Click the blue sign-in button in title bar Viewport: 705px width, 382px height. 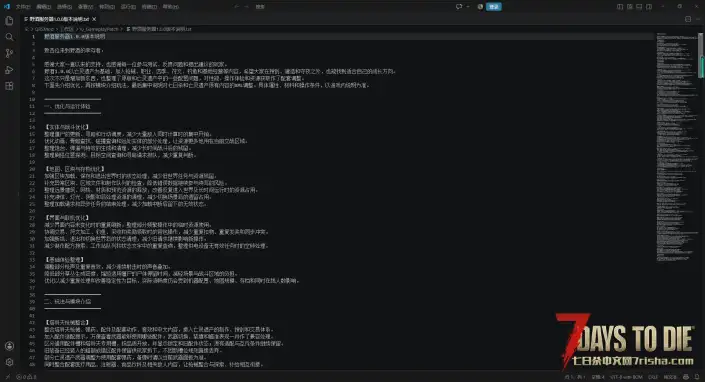click(494, 7)
